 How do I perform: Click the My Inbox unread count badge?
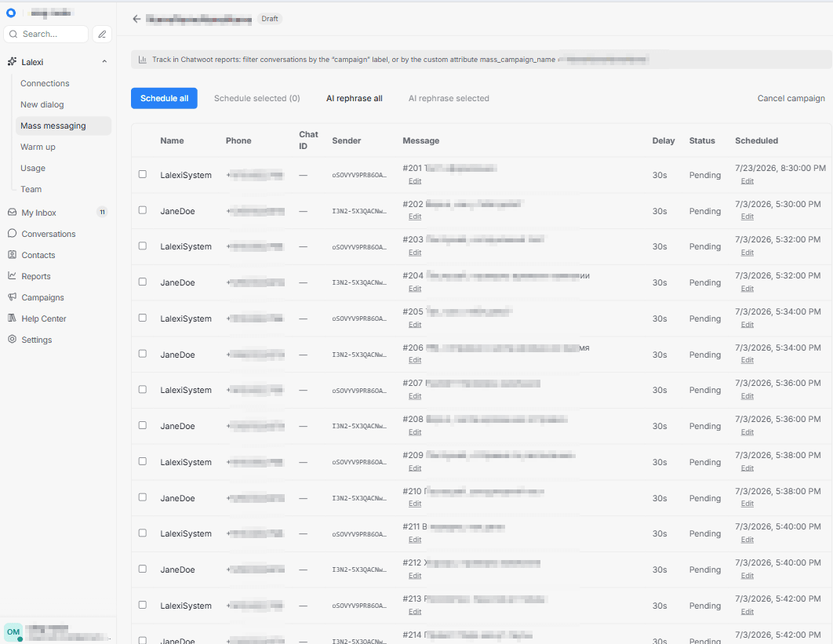tap(103, 212)
